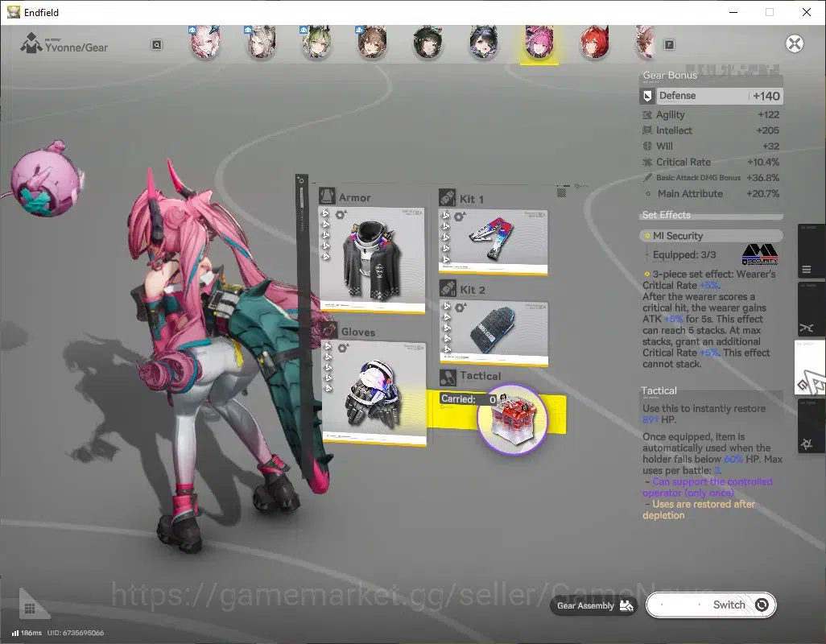Click the UID: 6735695066 text
Image resolution: width=826 pixels, height=644 pixels.
(x=76, y=633)
